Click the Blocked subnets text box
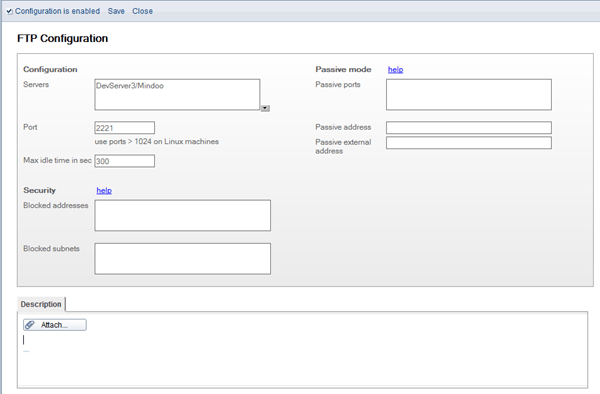600x394 pixels. coord(183,259)
